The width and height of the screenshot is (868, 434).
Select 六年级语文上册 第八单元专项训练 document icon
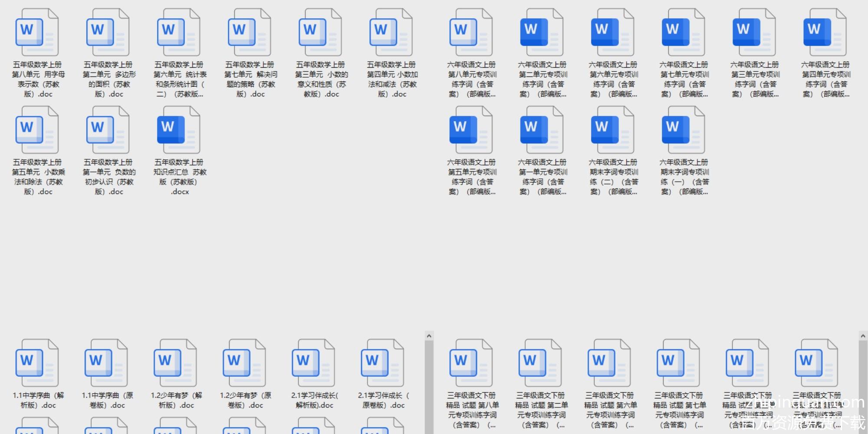click(471, 32)
